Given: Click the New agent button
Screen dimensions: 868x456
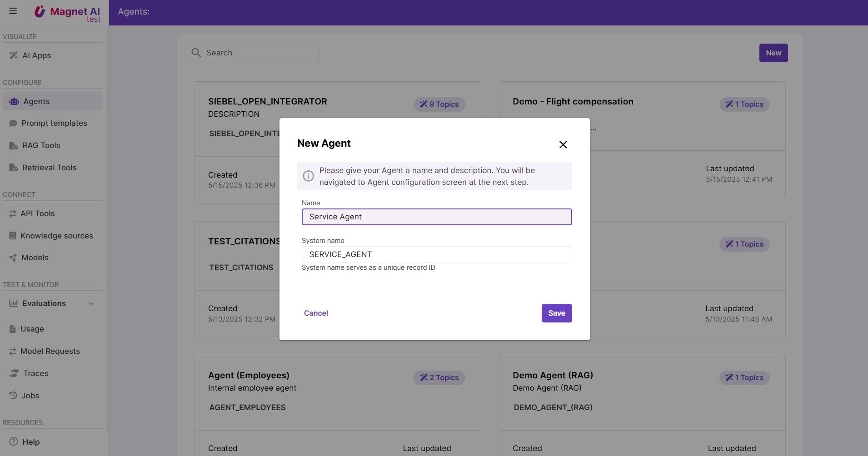Looking at the screenshot, I should [x=773, y=53].
